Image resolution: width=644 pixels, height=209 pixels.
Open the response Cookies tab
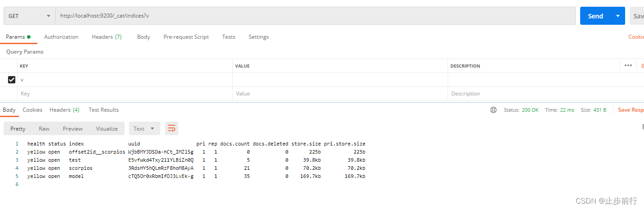point(32,110)
